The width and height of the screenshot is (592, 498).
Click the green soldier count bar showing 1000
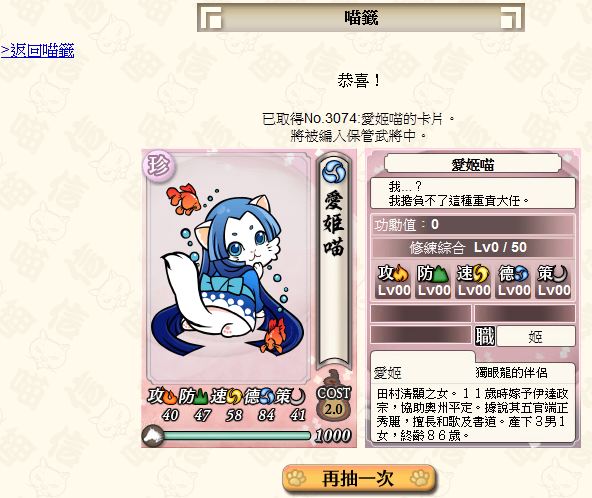point(237,436)
